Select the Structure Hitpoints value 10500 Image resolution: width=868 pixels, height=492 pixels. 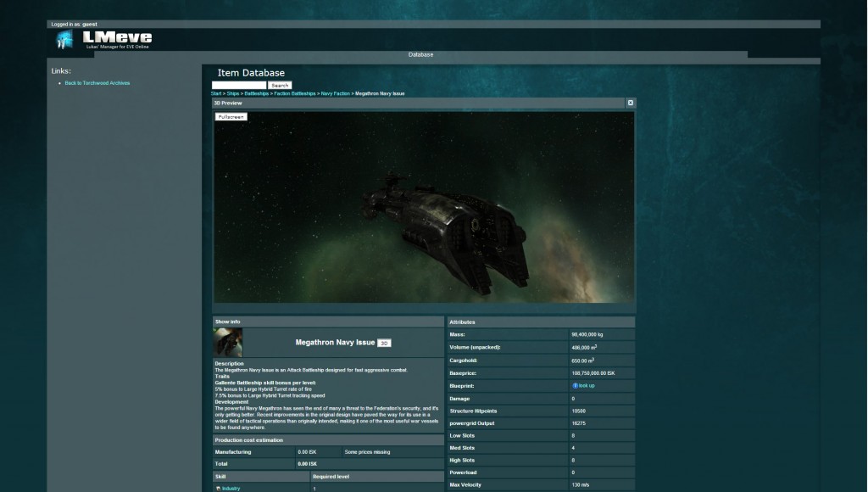(578, 411)
